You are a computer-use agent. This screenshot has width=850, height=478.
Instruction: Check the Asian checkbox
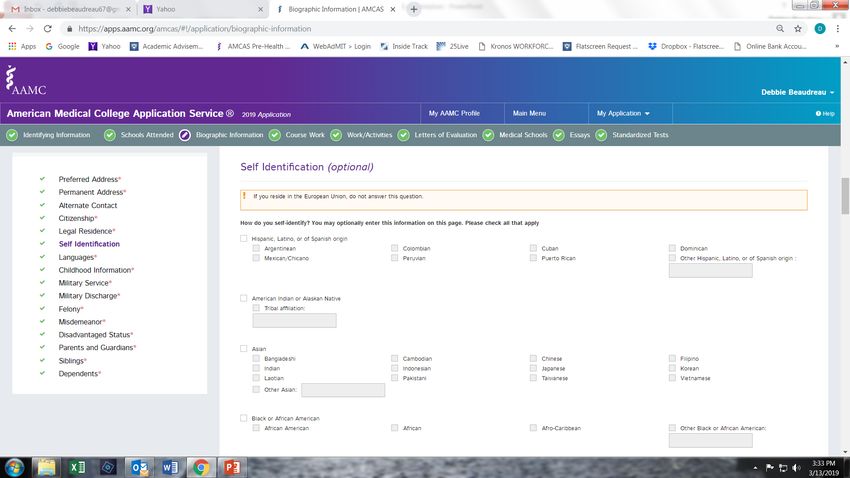tap(243, 348)
